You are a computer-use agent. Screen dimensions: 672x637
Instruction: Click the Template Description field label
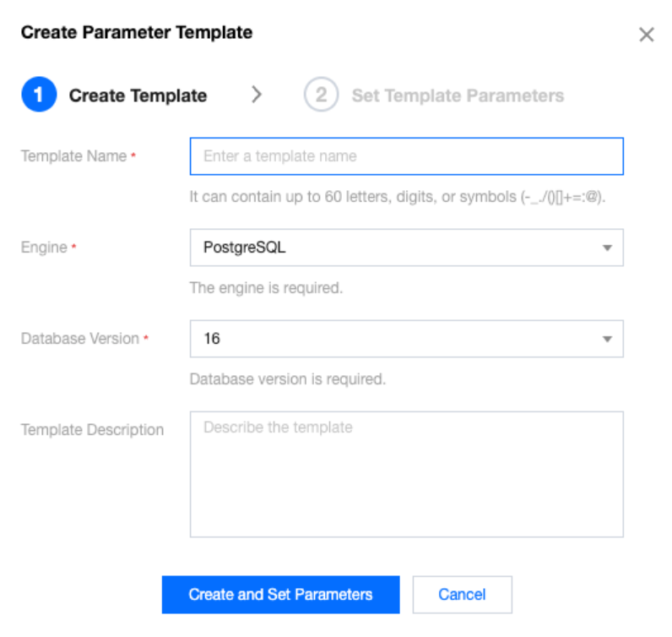tap(92, 430)
